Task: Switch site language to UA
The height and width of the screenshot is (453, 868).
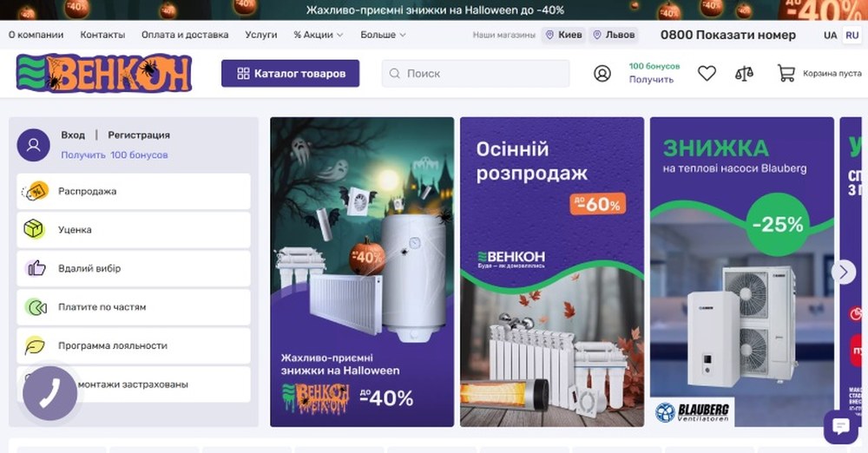Action: pyautogui.click(x=830, y=35)
